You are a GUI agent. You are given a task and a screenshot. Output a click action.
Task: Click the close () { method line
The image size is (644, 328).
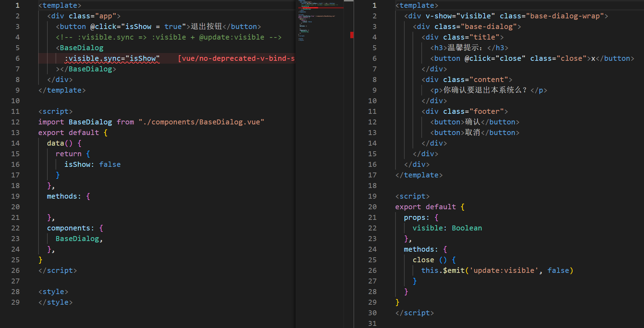[434, 260]
